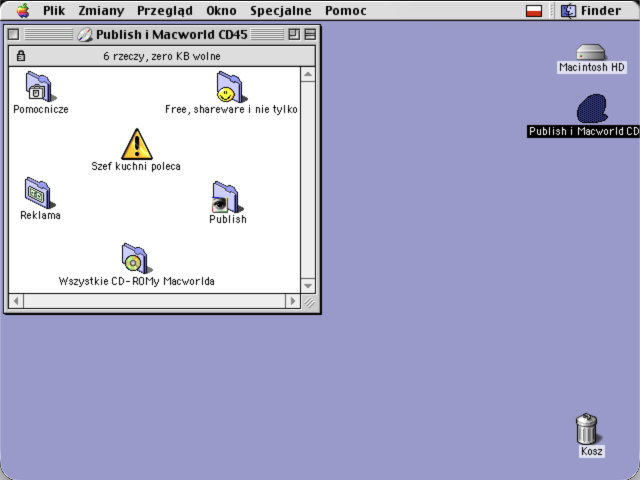This screenshot has height=480, width=640.
Task: Open the Zmiany menu
Action: pyautogui.click(x=101, y=11)
